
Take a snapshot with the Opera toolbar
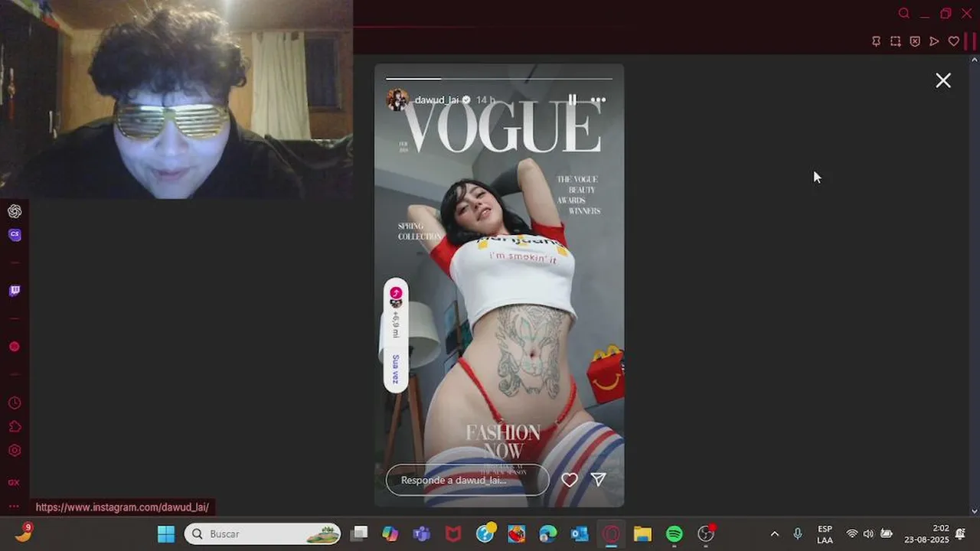point(895,41)
